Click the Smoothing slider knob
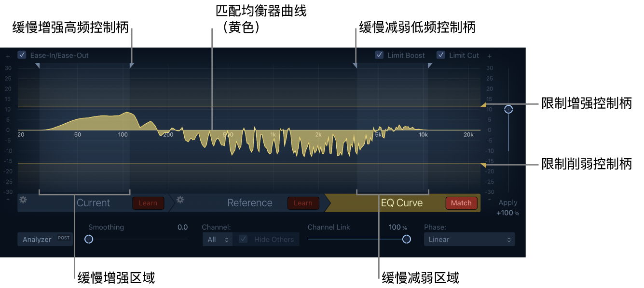This screenshot has width=644, height=288. [x=89, y=239]
